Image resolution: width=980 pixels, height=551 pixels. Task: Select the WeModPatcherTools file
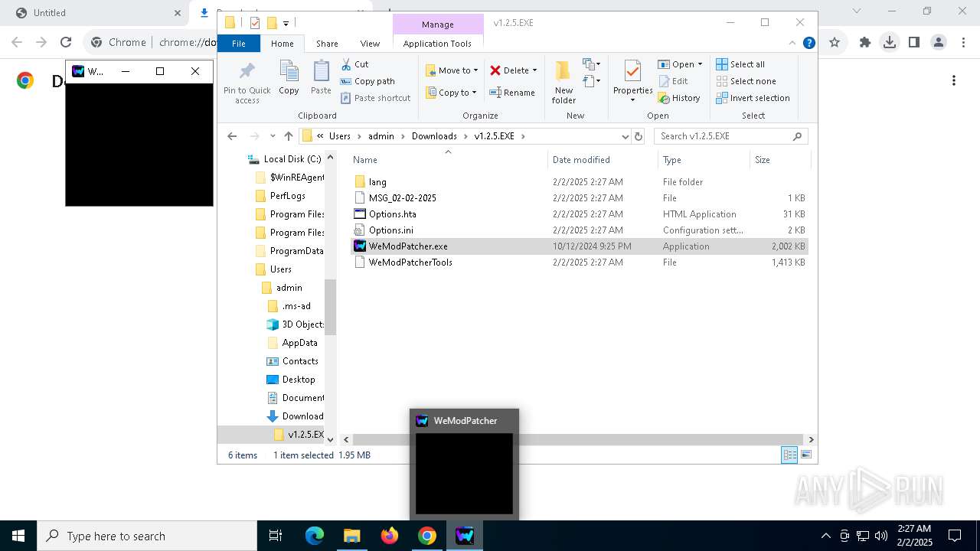coord(410,262)
